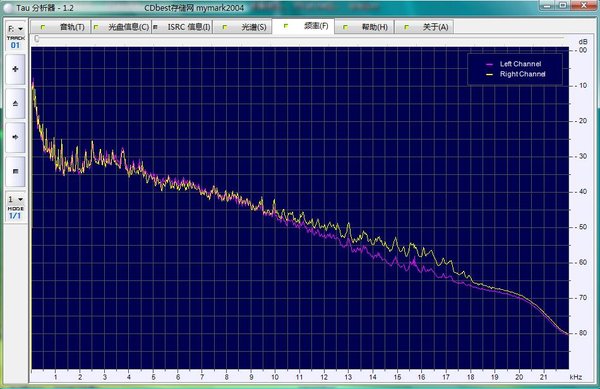Close the Tau analyzer window

(584, 5)
